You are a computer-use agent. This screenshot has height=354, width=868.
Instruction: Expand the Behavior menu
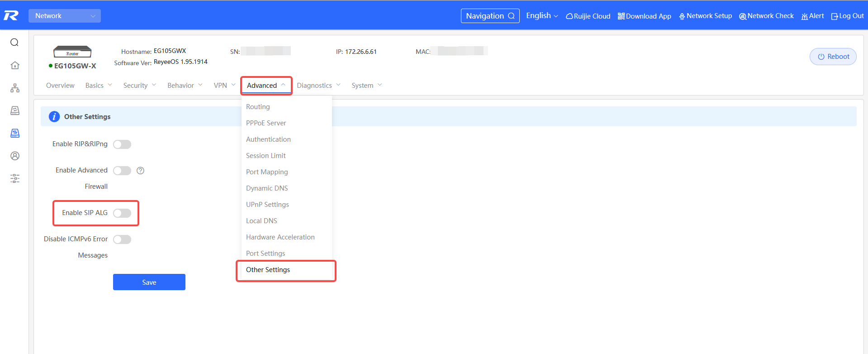click(x=185, y=86)
